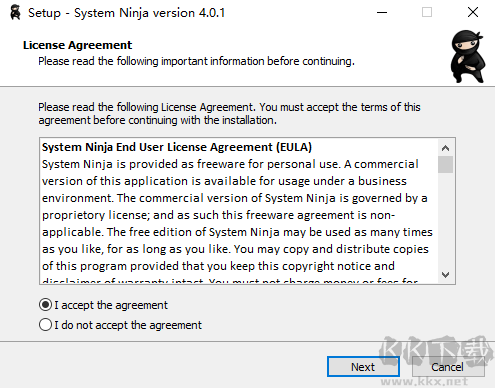Click the ninja icon in title bar
Viewport: 495px width, 388px height.
[15, 13]
